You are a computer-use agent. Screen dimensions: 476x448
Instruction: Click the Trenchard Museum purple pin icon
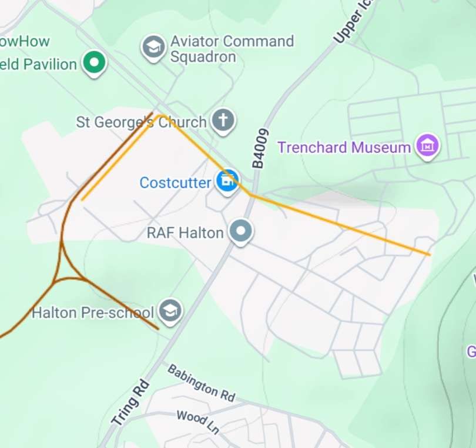pos(428,147)
